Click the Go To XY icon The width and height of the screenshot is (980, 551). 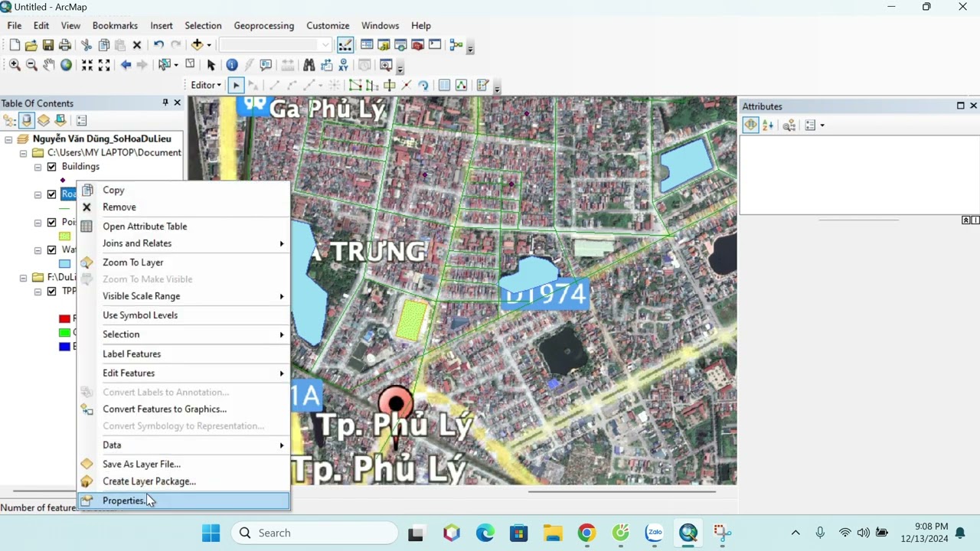tap(343, 65)
